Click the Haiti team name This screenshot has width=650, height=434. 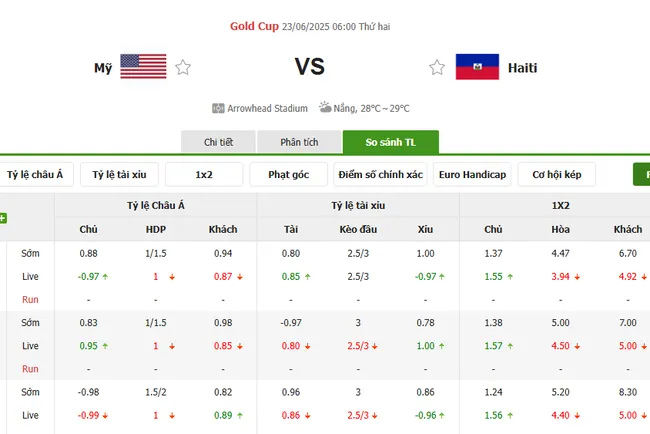coord(522,68)
